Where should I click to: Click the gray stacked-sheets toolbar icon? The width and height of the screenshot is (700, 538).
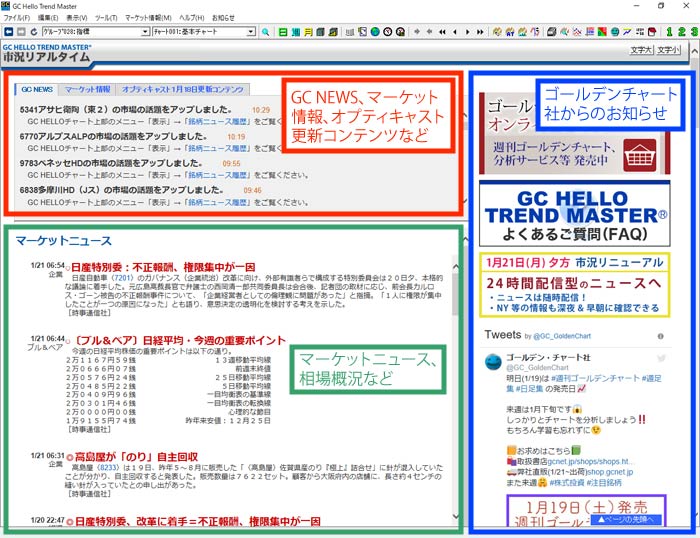point(552,32)
